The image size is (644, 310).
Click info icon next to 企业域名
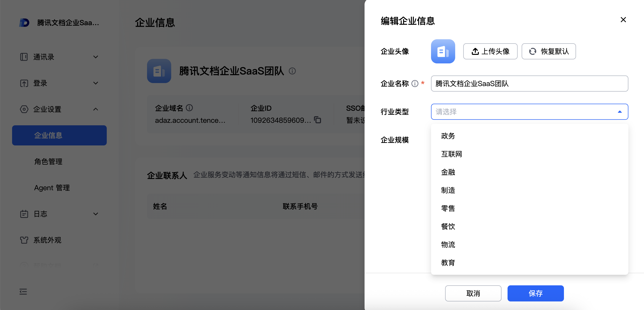click(189, 108)
